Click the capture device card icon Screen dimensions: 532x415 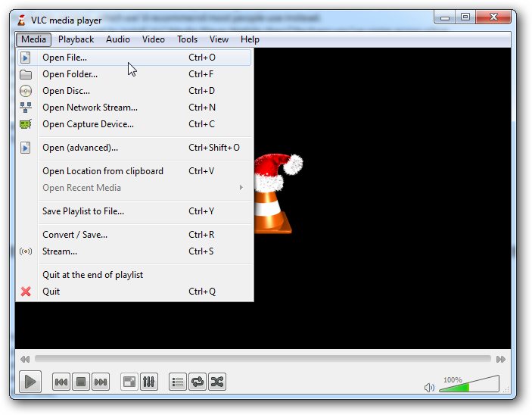pos(26,124)
